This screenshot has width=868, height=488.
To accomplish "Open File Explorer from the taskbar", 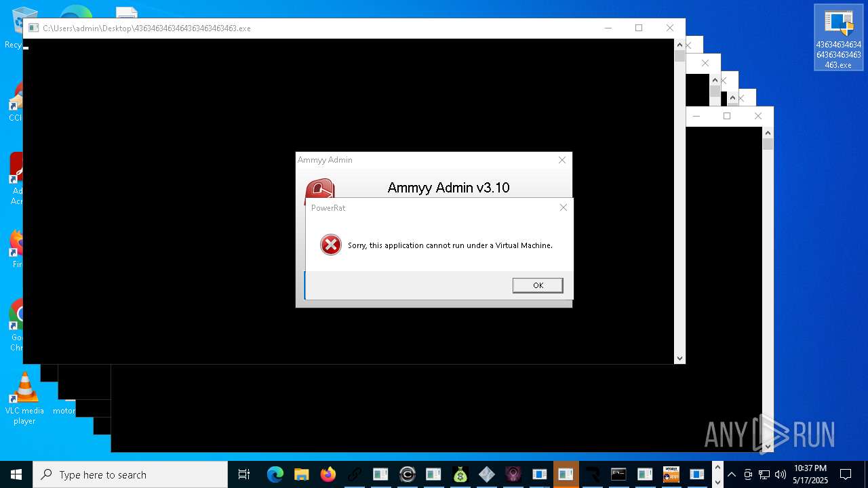I will click(x=301, y=474).
